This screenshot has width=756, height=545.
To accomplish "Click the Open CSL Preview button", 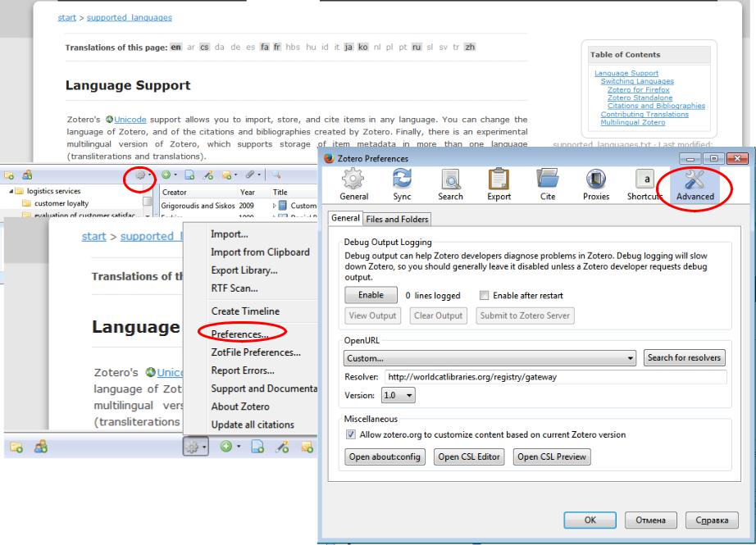I will click(552, 456).
